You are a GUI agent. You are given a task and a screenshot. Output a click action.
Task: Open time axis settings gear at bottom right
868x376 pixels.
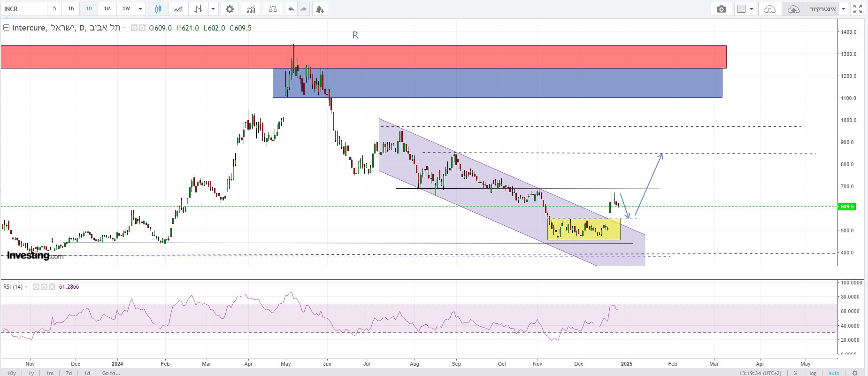855,373
